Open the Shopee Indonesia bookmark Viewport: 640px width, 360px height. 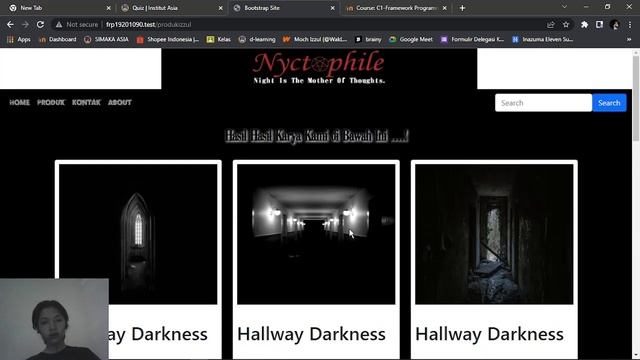[x=168, y=39]
